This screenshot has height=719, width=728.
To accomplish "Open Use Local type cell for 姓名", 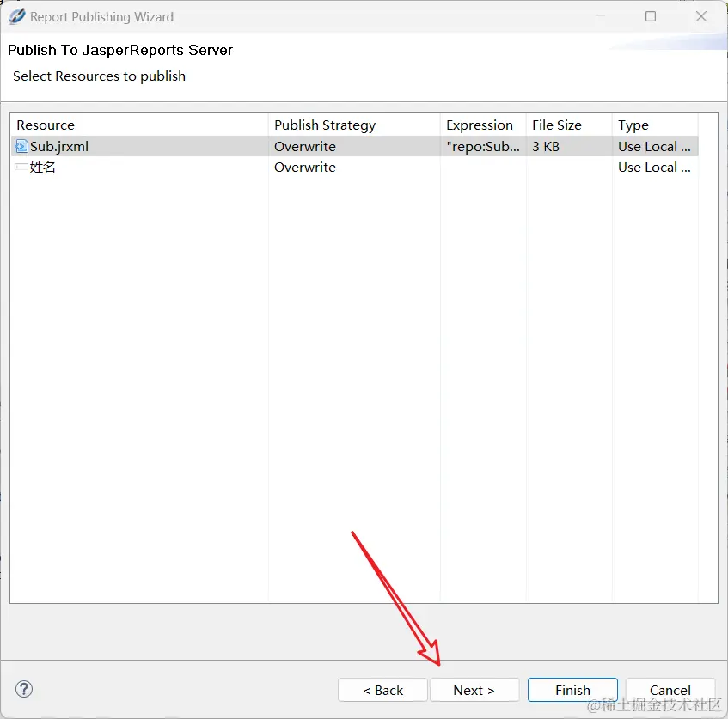I will click(x=655, y=168).
